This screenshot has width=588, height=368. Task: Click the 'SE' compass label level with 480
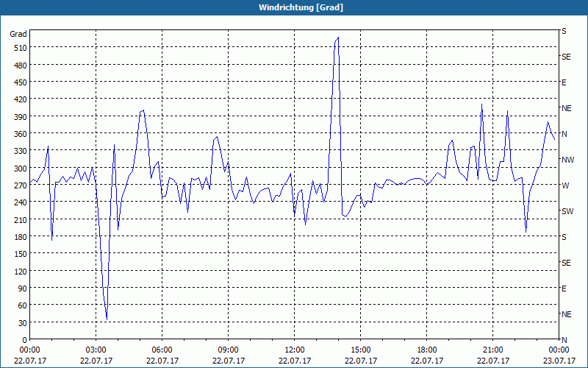(566, 57)
